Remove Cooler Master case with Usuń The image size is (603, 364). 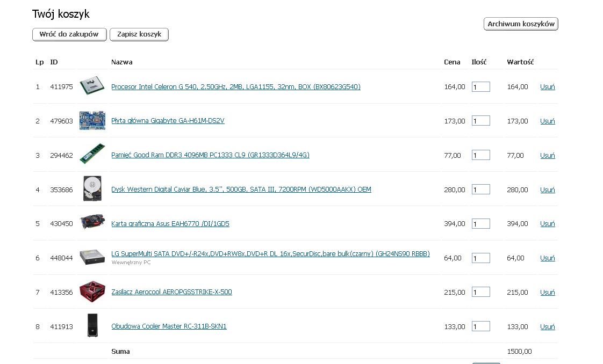(x=547, y=327)
